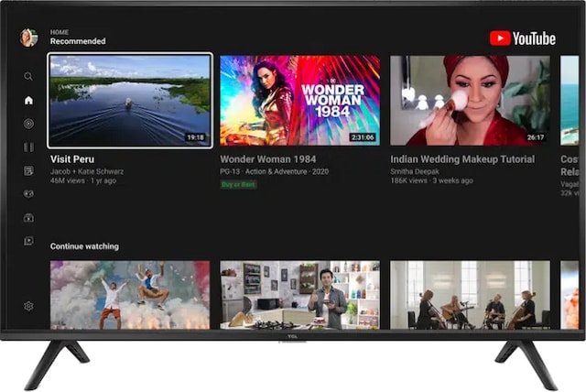This screenshot has width=586, height=392.
Task: Open Subscriptions icon in the sidebar
Action: 28,218
